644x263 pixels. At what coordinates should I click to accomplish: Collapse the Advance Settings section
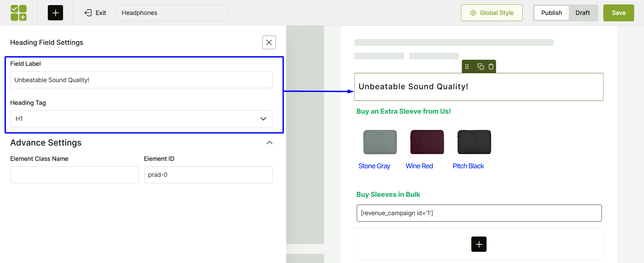point(269,143)
